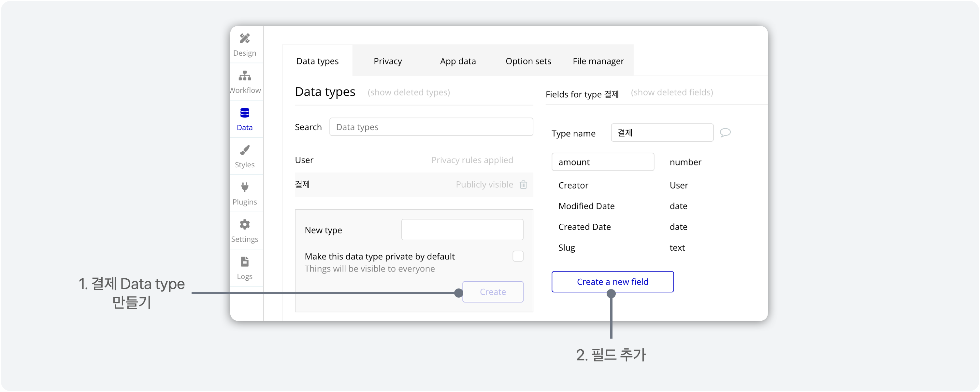Open the Design section icon
The image size is (980, 392).
point(245,38)
